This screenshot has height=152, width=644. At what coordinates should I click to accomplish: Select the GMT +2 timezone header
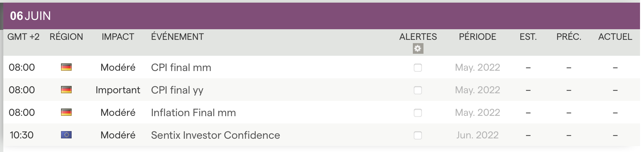[23, 37]
